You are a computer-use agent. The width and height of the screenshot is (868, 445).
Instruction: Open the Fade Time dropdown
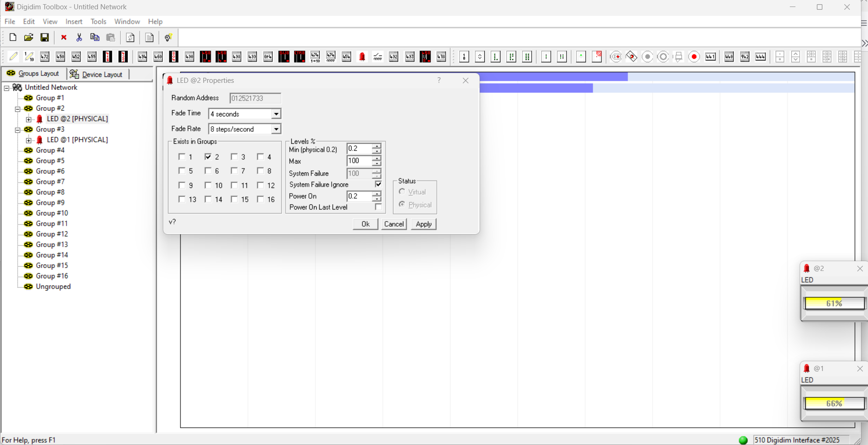(x=276, y=114)
